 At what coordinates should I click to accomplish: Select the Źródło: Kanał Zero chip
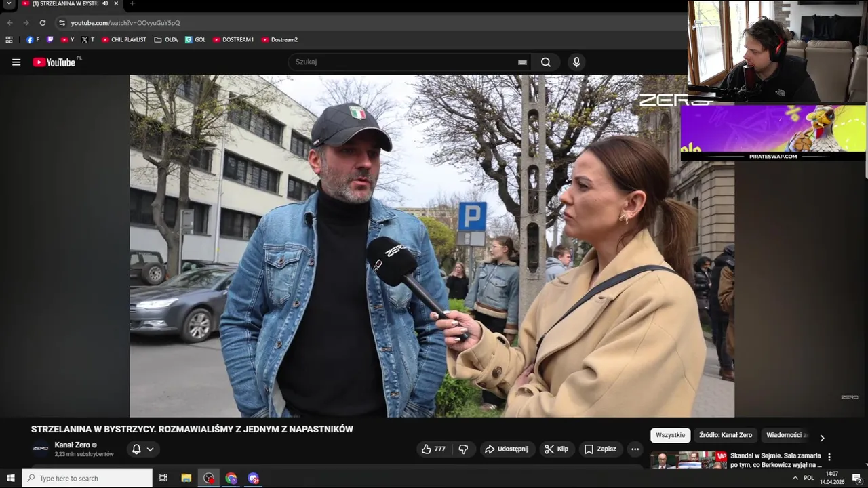tap(726, 435)
